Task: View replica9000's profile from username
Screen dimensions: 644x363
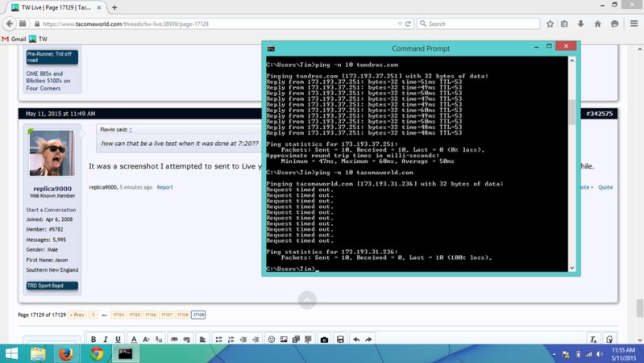Action: [x=52, y=189]
